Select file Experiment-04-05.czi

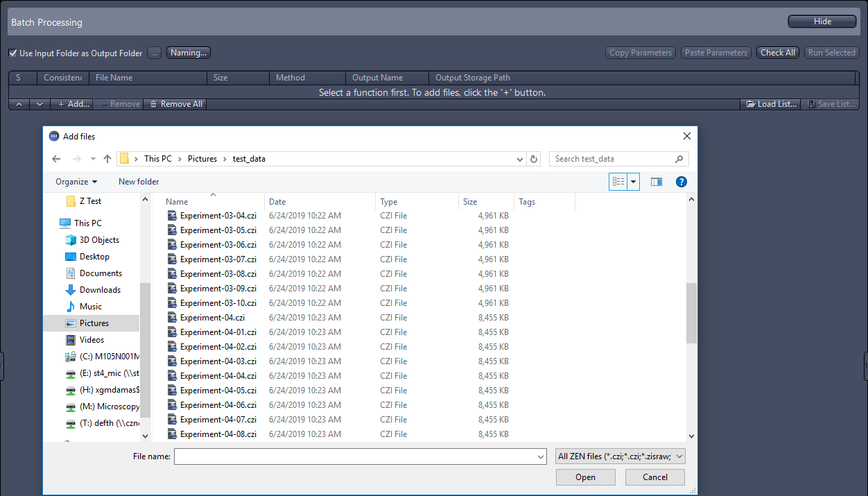click(x=218, y=391)
